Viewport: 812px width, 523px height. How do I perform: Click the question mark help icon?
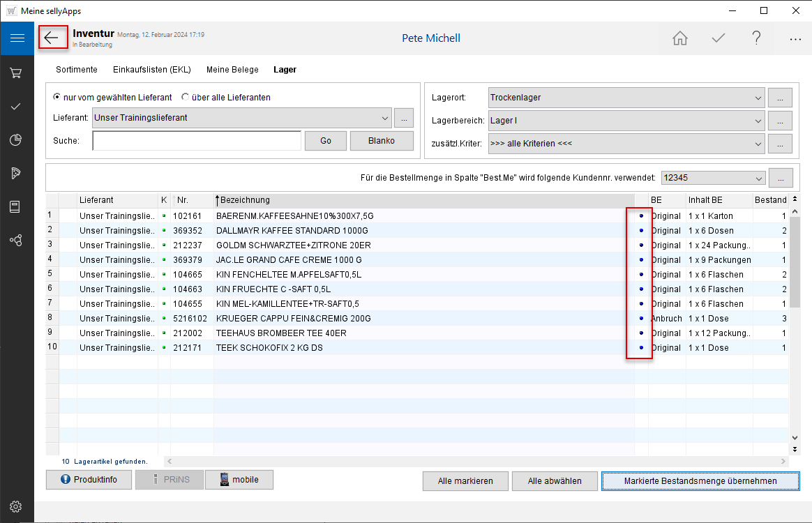756,38
